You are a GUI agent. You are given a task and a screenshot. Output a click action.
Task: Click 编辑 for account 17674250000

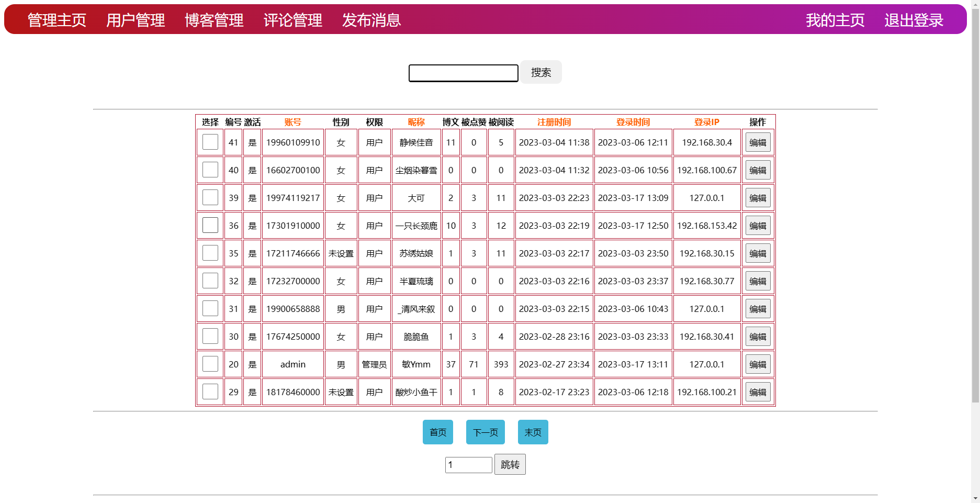(x=758, y=337)
